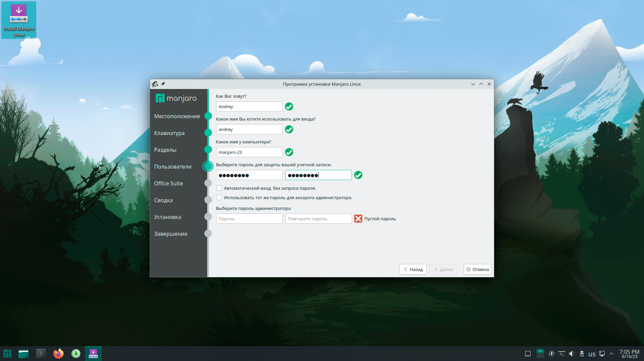
Task: Select the 'Office Suite' step in sidebar
Action: [x=169, y=183]
